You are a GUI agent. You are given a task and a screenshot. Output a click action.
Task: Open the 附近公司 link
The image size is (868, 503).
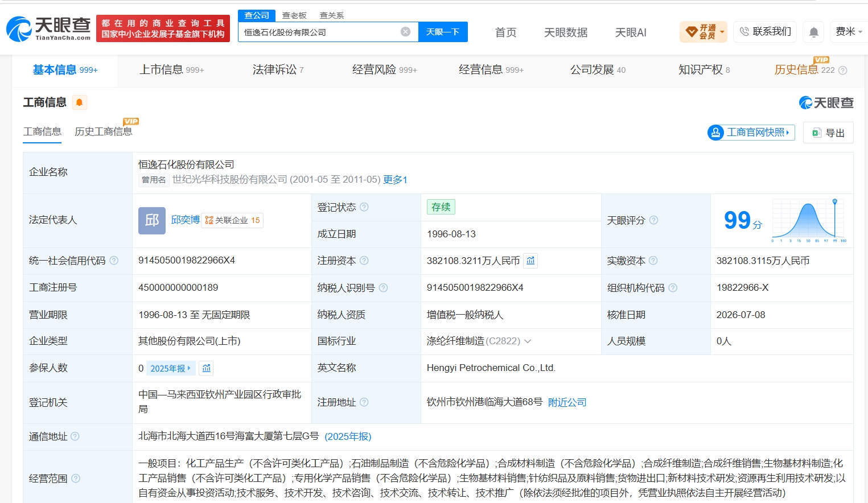click(x=567, y=402)
